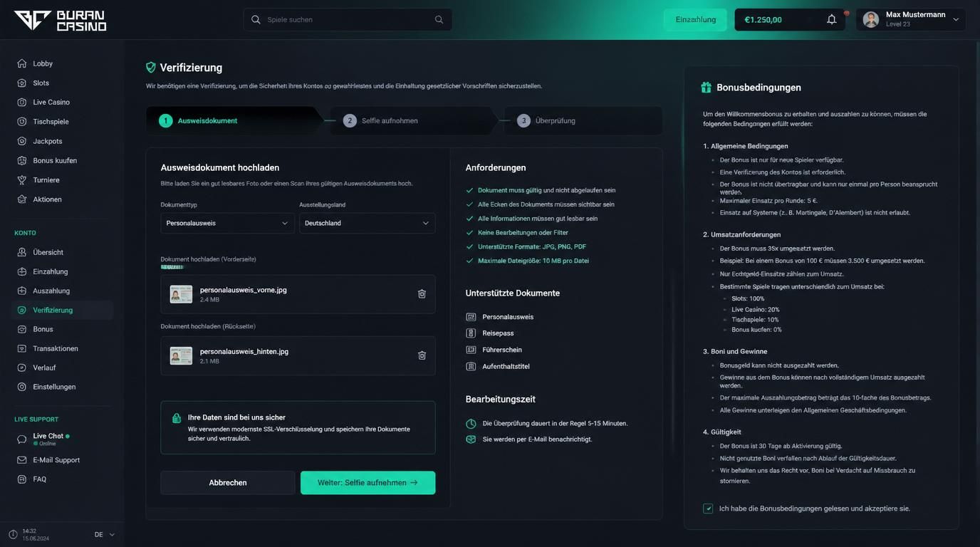The height and width of the screenshot is (547, 980).
Task: Delete personalausweis_vorne.jpg with trash icon
Action: tap(422, 294)
